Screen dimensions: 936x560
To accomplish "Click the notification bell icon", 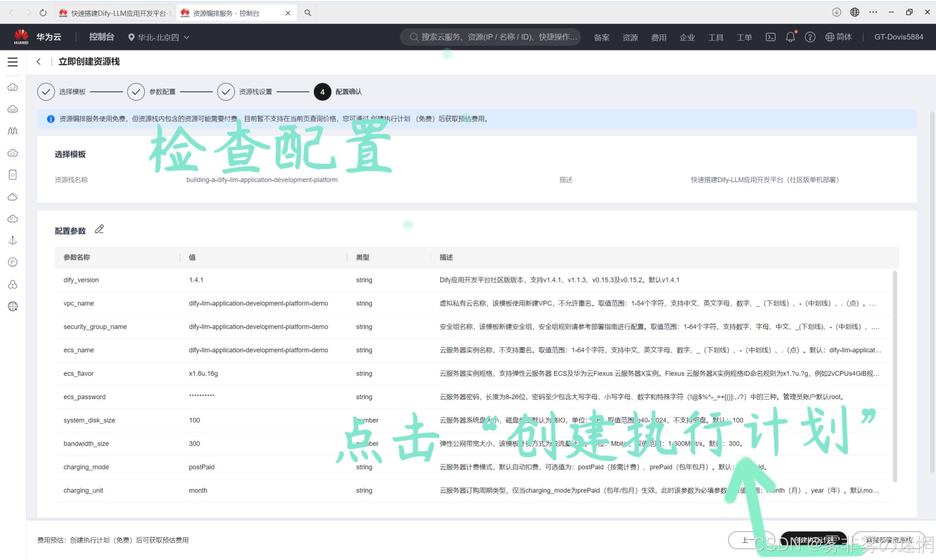I will point(790,37).
